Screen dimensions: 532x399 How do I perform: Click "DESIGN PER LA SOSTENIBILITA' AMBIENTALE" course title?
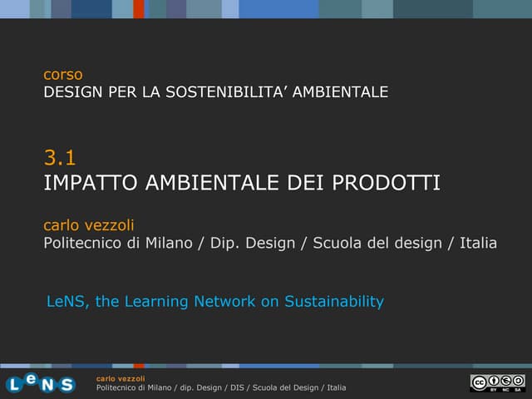coord(215,92)
